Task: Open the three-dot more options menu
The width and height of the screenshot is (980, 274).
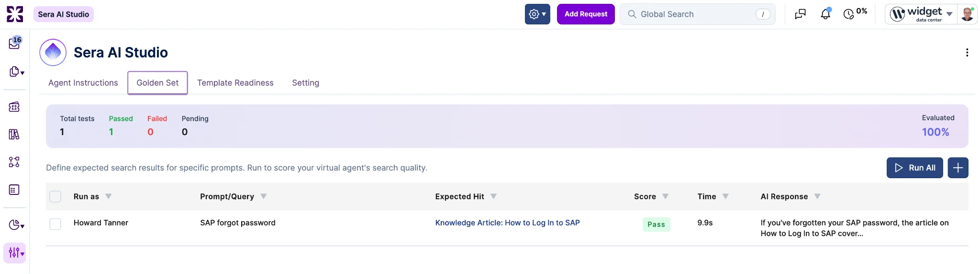Action: click(x=967, y=52)
